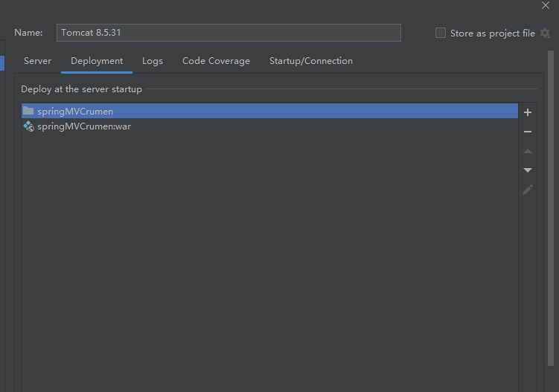Open the project file settings gear
The image size is (559, 392).
(545, 33)
